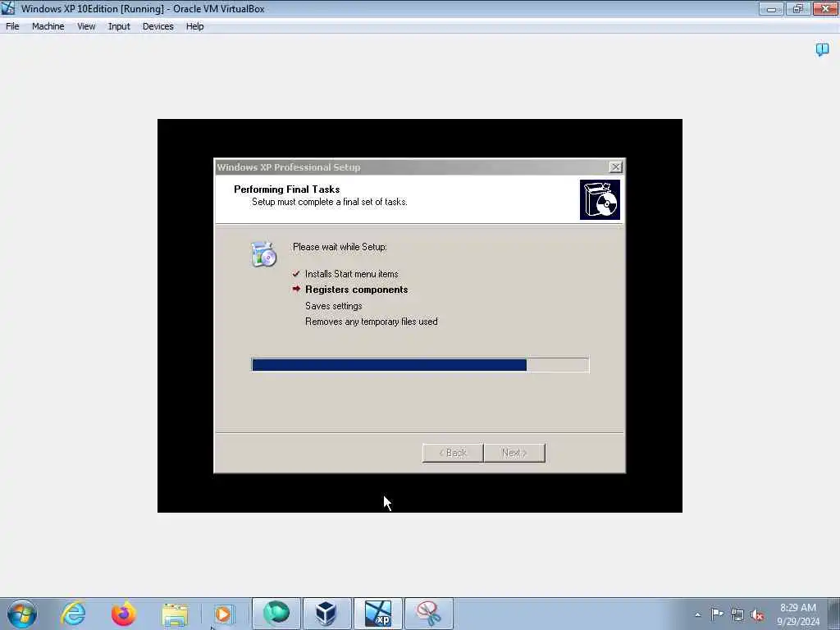Click 'Setup must complete a final set of tasks.' text
The image size is (840, 630).
(x=330, y=202)
